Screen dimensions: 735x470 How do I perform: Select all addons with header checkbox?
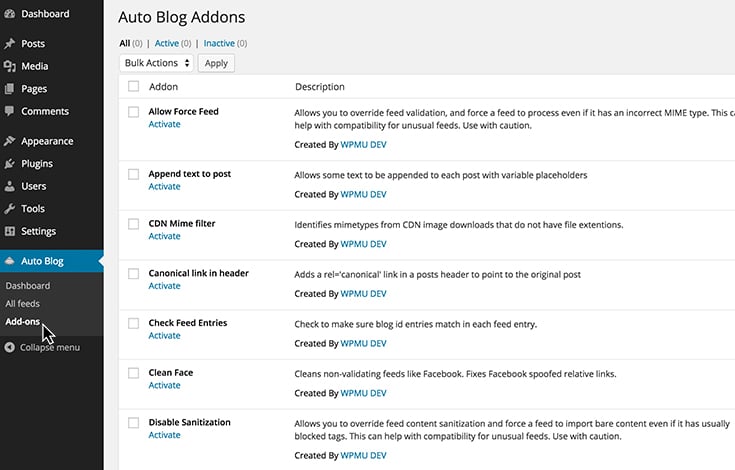134,87
